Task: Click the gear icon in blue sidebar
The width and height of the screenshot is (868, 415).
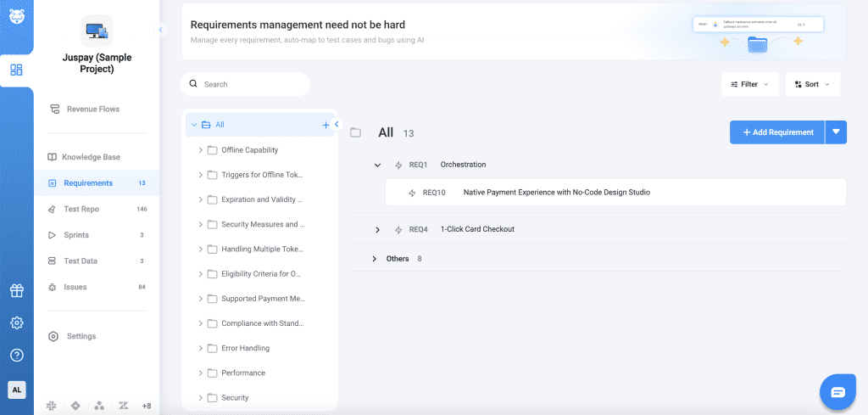Action: coord(17,323)
